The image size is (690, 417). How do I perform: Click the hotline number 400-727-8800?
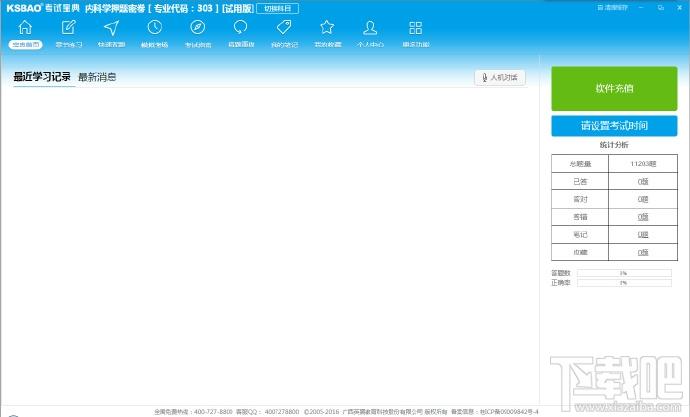tap(213, 412)
